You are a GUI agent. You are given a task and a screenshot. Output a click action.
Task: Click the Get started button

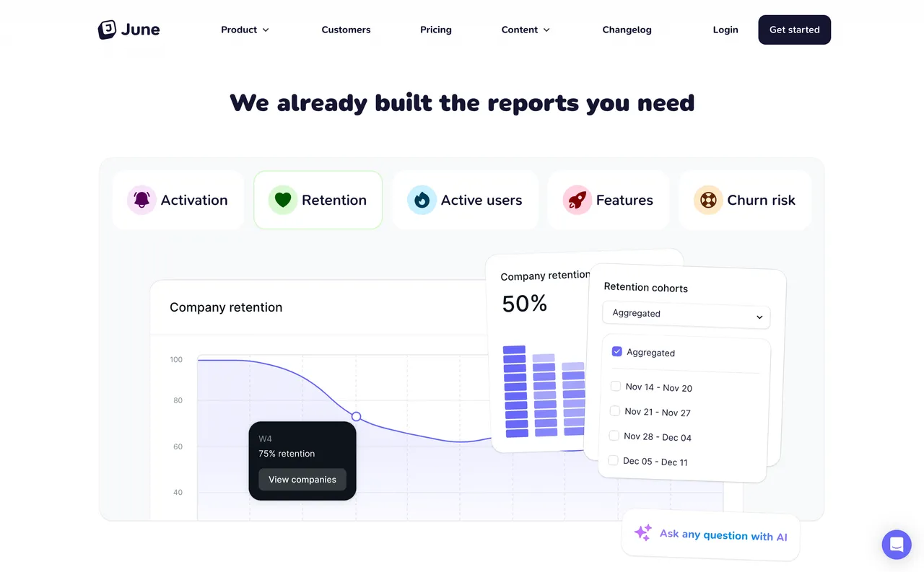(794, 30)
